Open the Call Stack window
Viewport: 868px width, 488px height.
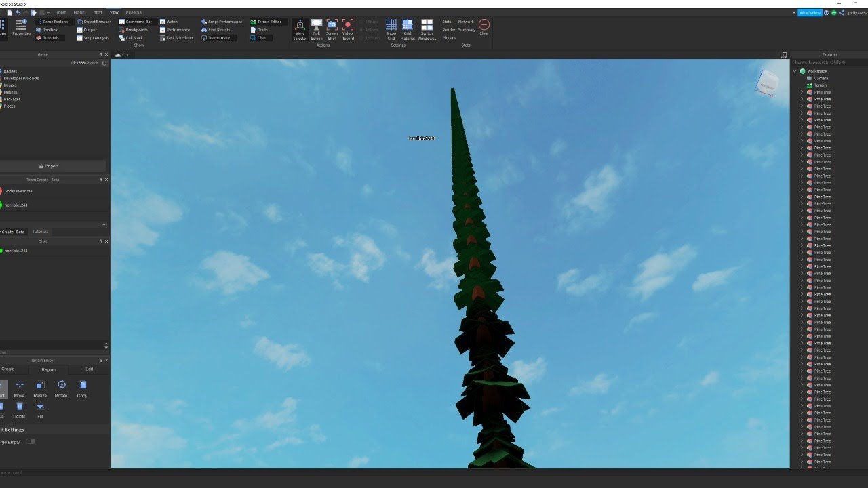pyautogui.click(x=132, y=38)
